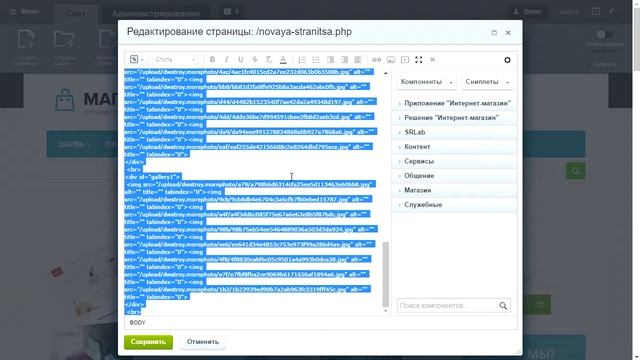Open the Сниппеты panel dropdown
This screenshot has height=360, width=640.
click(487, 82)
